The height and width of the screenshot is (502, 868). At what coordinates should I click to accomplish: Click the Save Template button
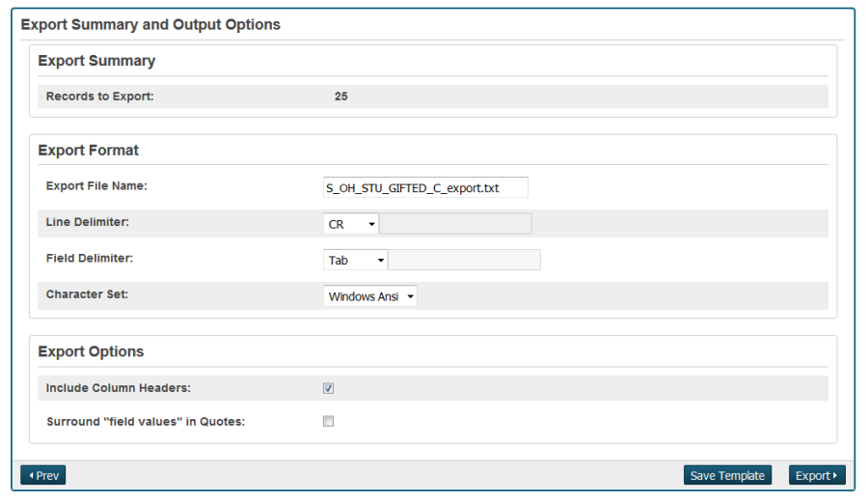(727, 475)
